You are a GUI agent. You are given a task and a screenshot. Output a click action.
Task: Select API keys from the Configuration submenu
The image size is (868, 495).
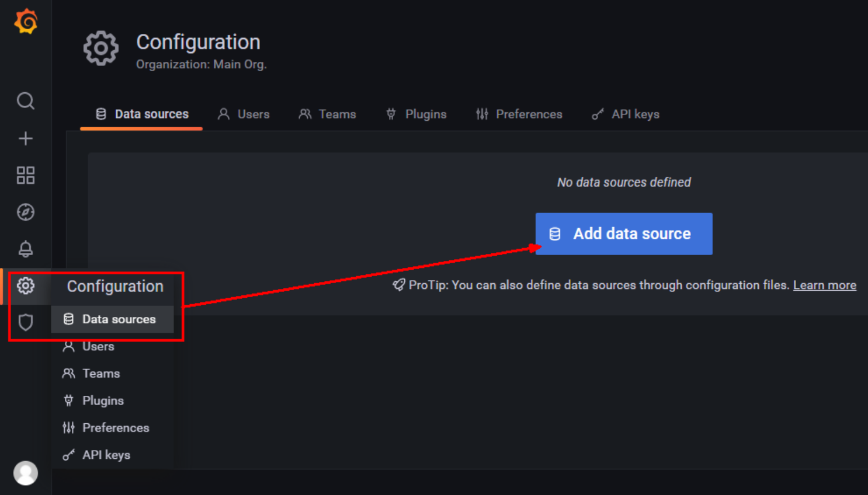coord(106,455)
